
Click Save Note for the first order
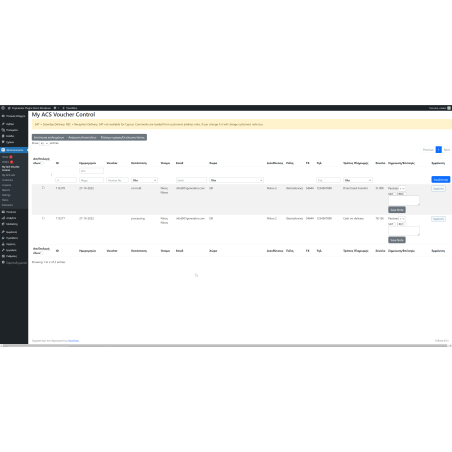(x=397, y=210)
